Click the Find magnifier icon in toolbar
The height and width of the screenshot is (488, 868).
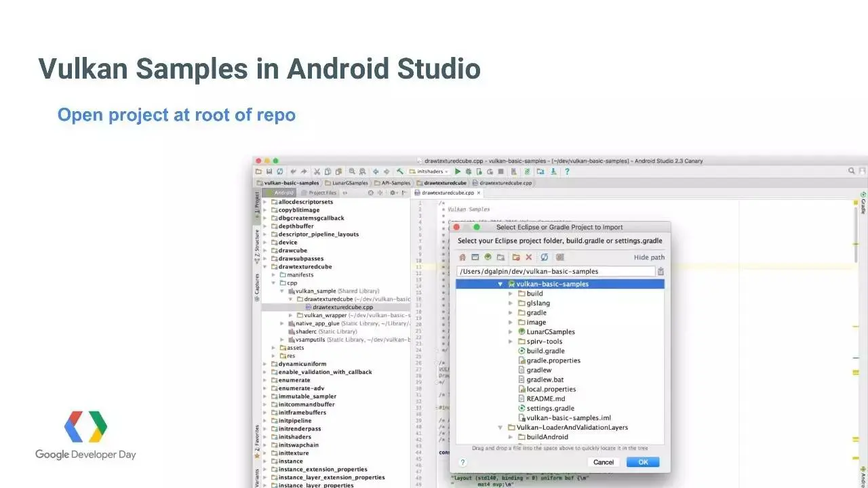352,171
